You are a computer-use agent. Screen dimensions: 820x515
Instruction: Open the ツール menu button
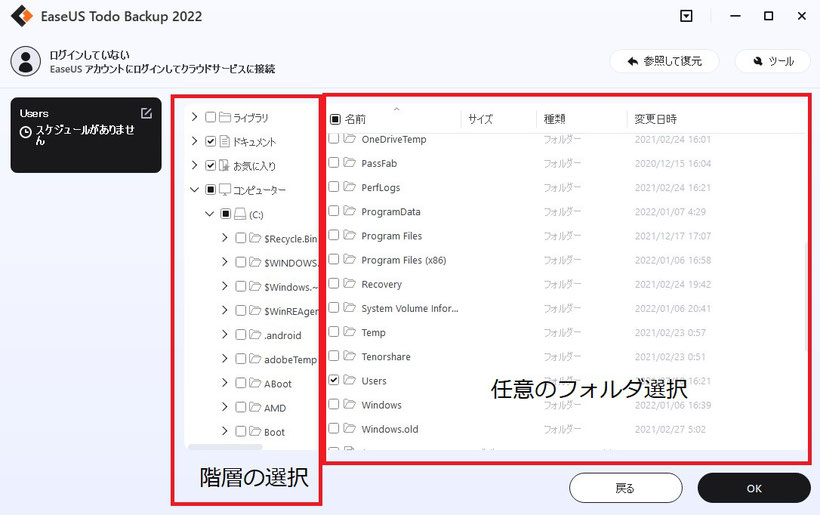coord(773,61)
